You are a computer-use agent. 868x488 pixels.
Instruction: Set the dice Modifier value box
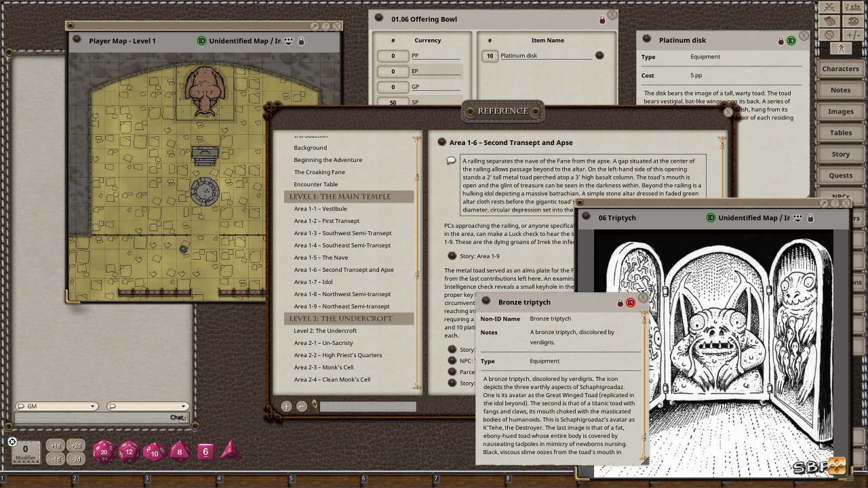pos(24,449)
